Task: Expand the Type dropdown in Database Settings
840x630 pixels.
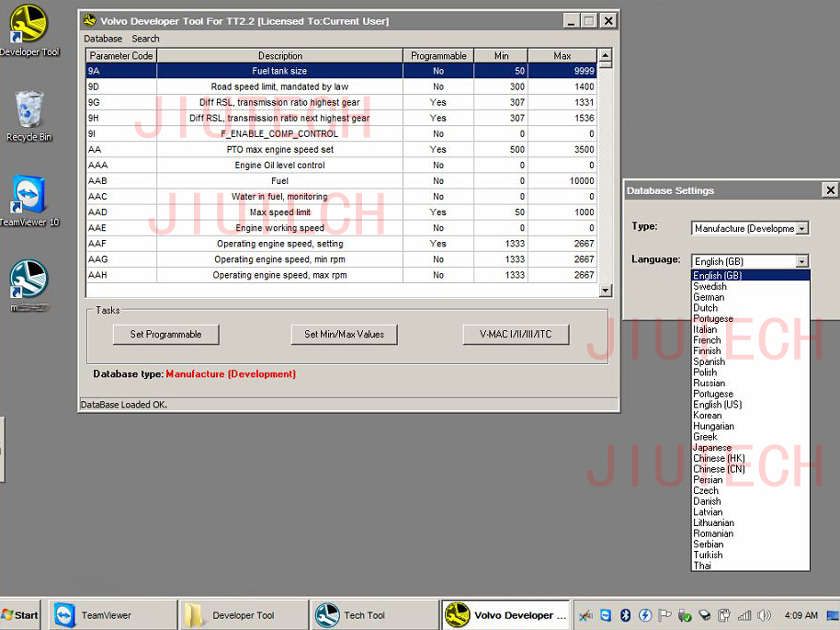Action: click(801, 228)
